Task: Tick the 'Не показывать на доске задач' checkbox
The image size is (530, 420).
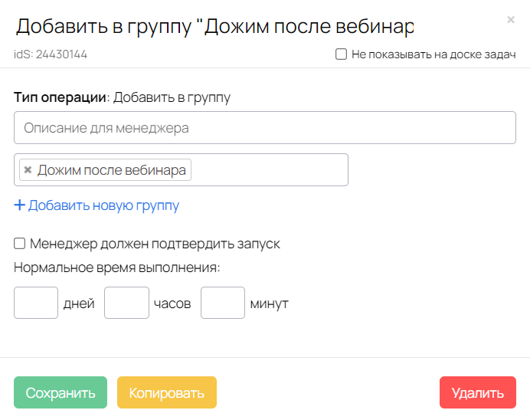Action: pyautogui.click(x=341, y=55)
